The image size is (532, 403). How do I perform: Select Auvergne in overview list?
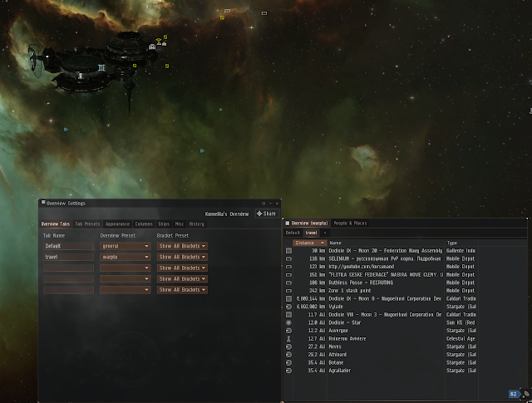pos(338,331)
